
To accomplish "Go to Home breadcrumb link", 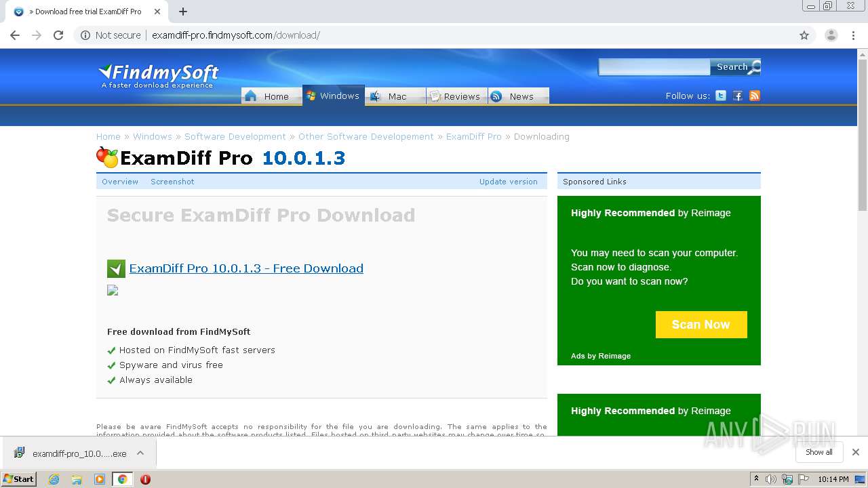I will point(108,136).
